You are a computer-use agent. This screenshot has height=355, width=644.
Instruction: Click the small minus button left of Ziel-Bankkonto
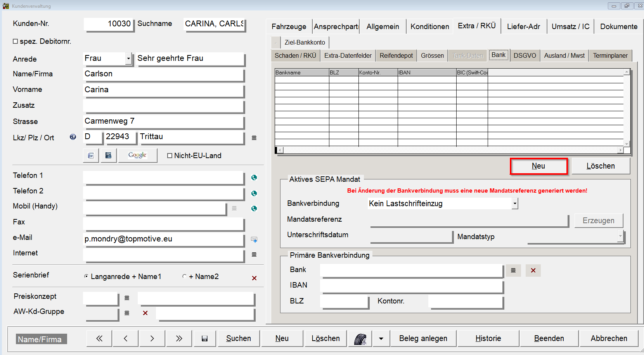tap(275, 42)
